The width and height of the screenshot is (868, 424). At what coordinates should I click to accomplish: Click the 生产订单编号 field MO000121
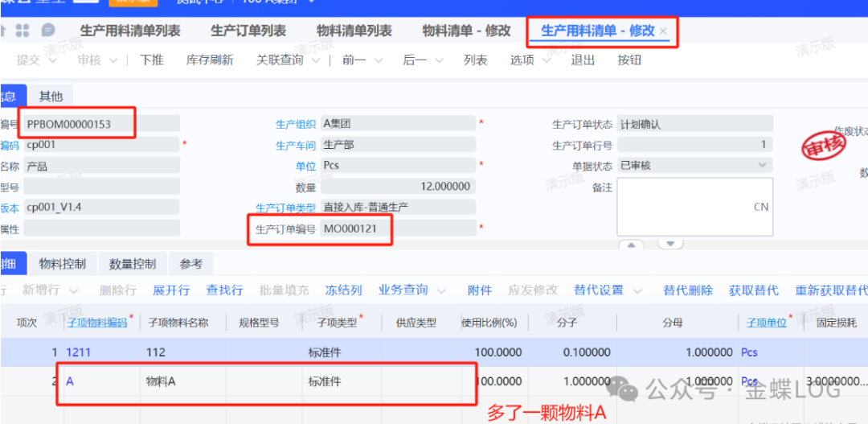358,229
